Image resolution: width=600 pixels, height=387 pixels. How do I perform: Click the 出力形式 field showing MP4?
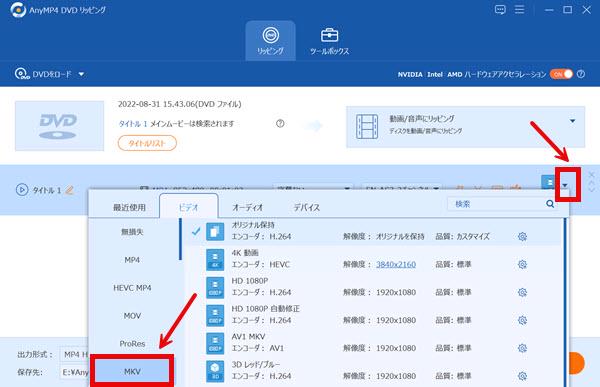(74, 354)
